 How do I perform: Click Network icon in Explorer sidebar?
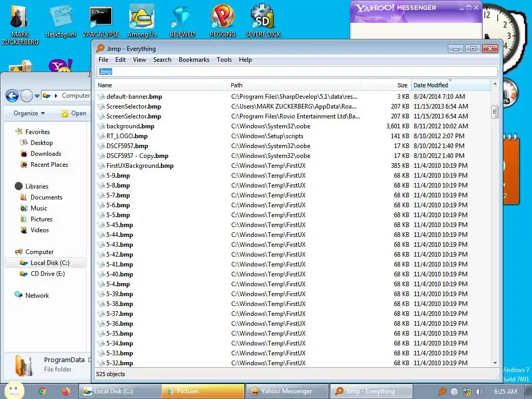18,295
